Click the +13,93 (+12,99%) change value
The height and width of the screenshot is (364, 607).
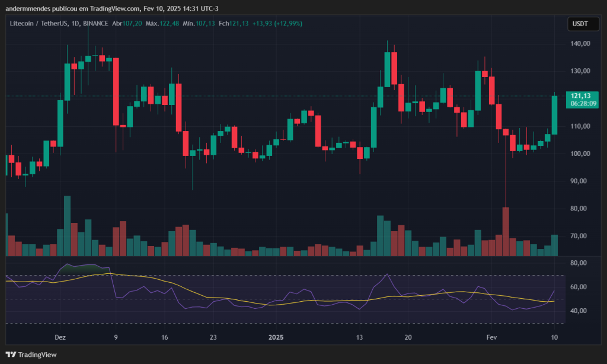point(277,24)
